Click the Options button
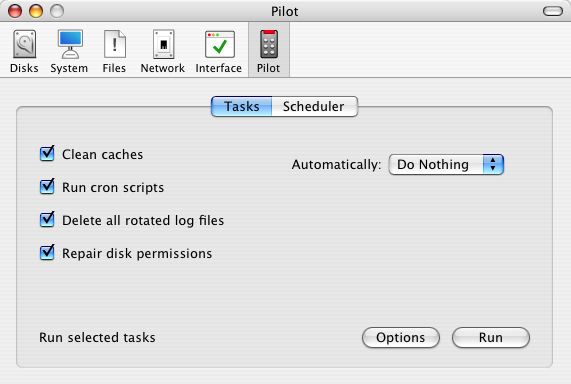The width and height of the screenshot is (571, 384). [401, 337]
